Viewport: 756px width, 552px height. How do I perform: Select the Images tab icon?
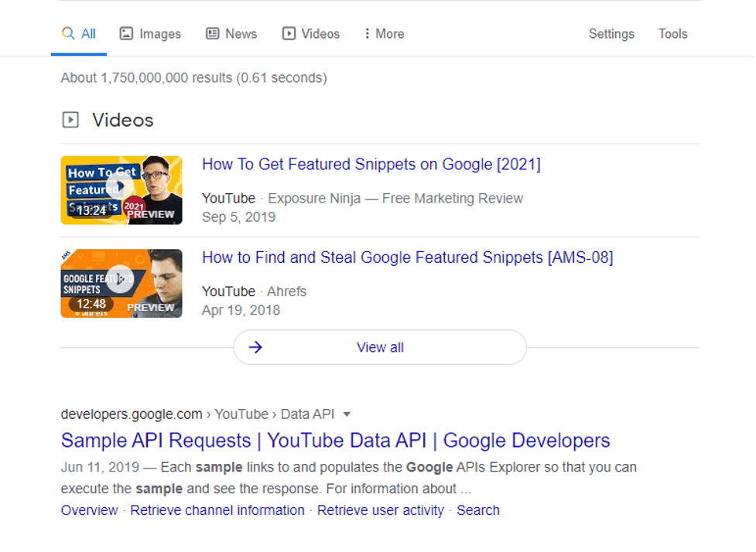pos(126,33)
